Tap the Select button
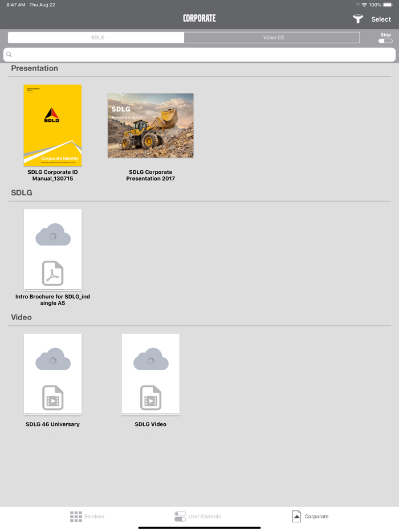The image size is (399, 532). (381, 19)
